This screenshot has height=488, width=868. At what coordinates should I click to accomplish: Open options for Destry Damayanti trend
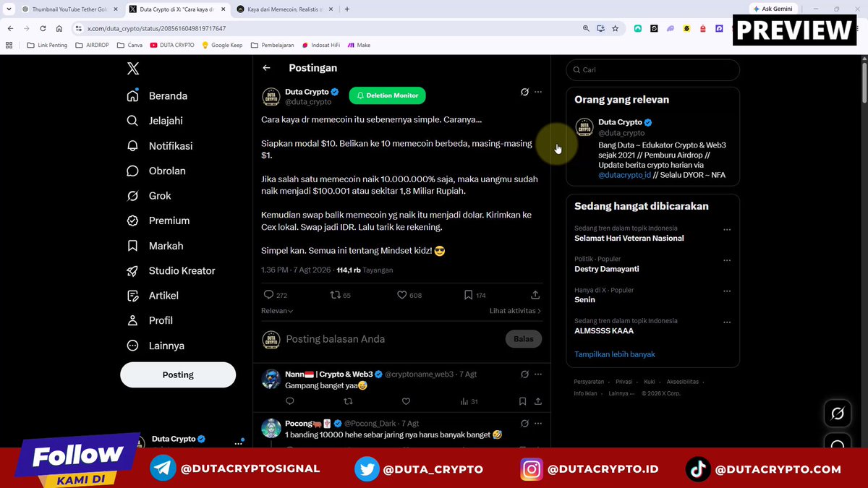coord(727,261)
